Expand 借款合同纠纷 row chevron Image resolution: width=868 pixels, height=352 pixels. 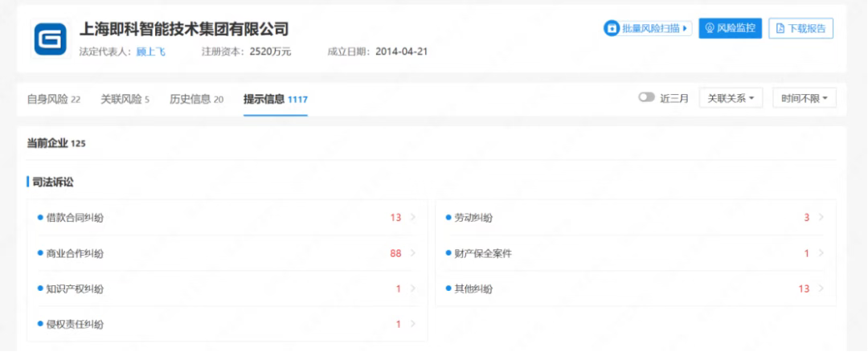click(x=413, y=218)
